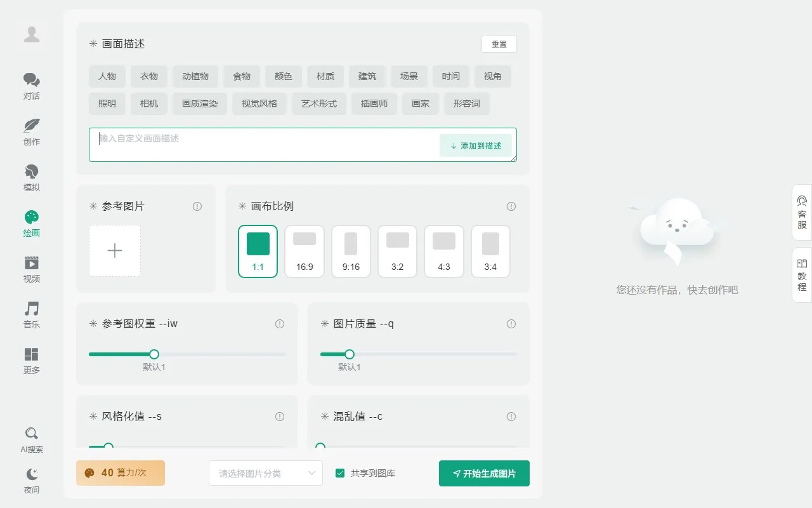
Task: Select the 16:9 canvas ratio
Action: click(x=304, y=251)
